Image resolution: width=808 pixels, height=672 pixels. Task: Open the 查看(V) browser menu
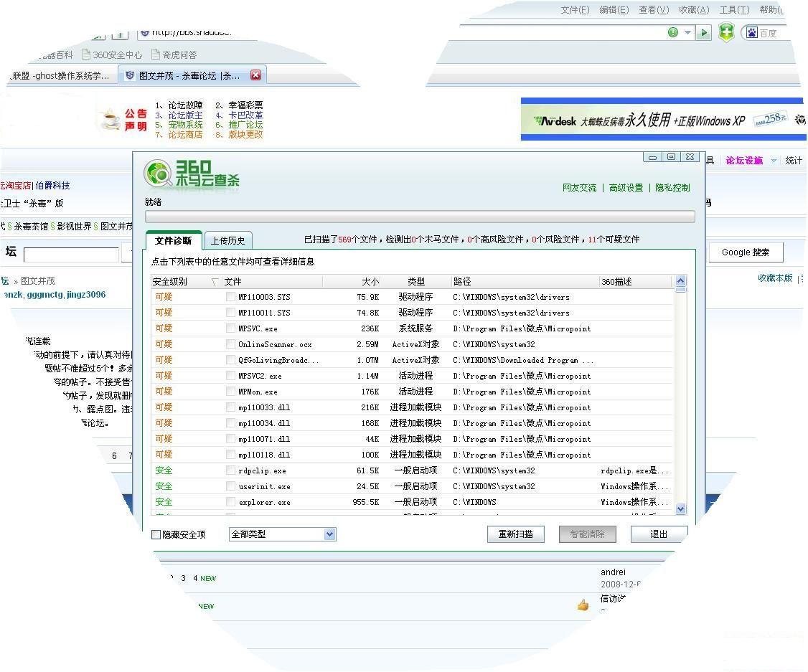[x=654, y=10]
